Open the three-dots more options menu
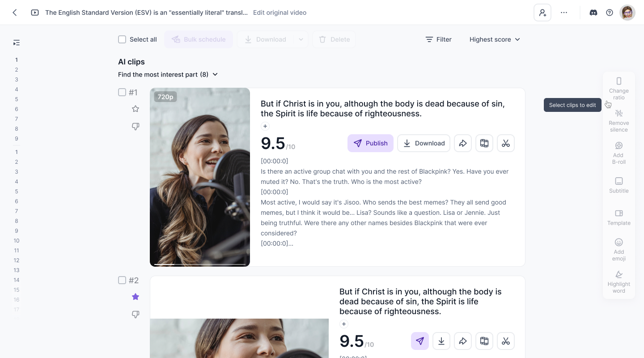 tap(564, 13)
